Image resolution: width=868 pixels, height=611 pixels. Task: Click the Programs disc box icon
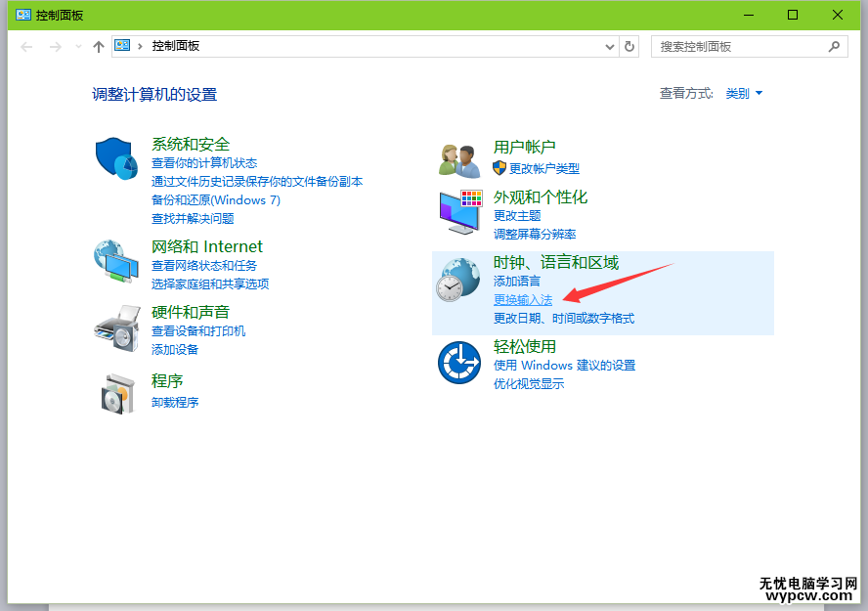tap(118, 394)
